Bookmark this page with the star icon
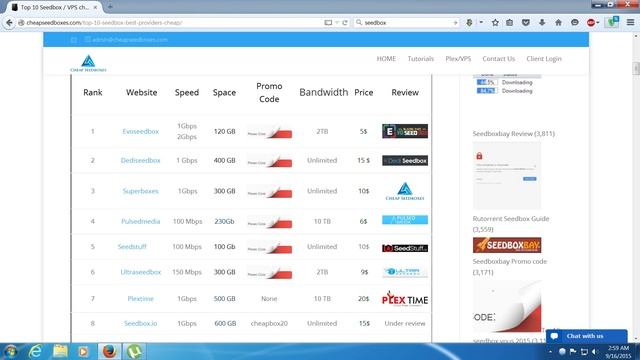Screen dimensions: 640x360 point(495,22)
